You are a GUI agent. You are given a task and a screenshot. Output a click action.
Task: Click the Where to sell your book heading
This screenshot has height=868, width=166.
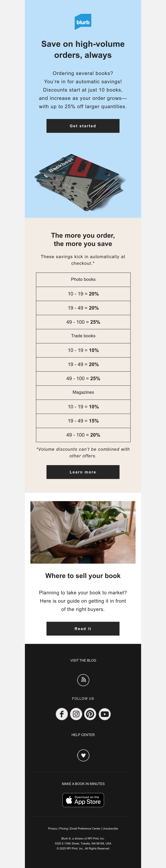tap(83, 576)
